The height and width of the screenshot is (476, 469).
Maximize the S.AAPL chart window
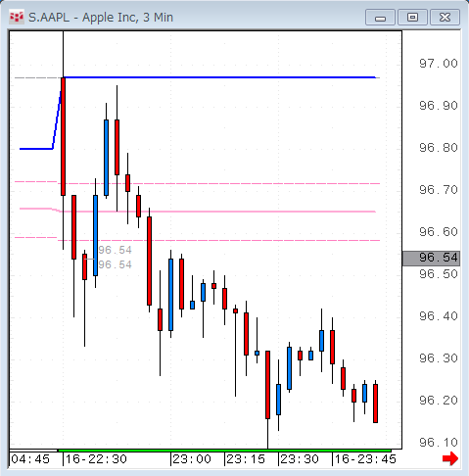point(412,18)
